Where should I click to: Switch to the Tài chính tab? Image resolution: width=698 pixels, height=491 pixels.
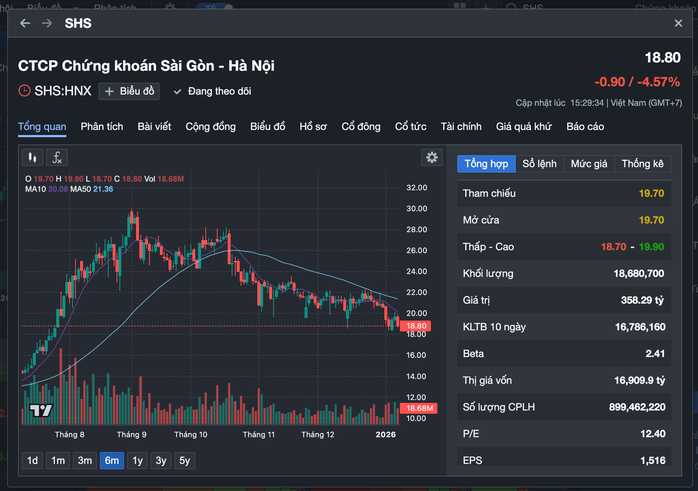[461, 126]
